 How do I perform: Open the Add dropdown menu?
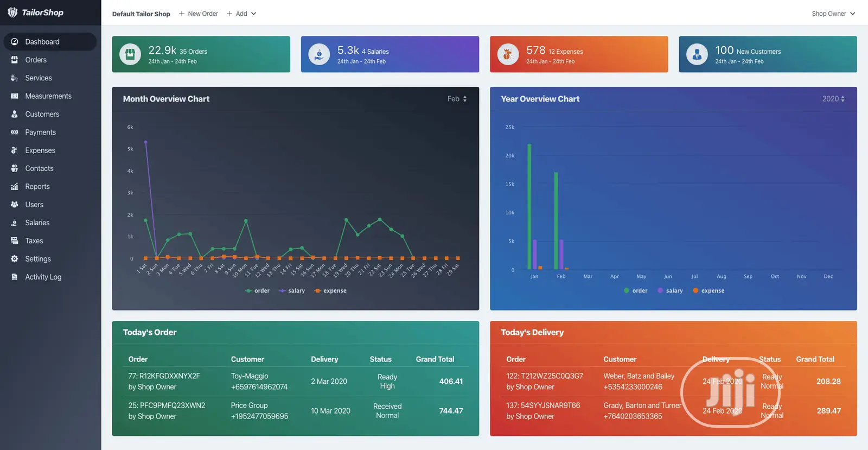coord(241,14)
